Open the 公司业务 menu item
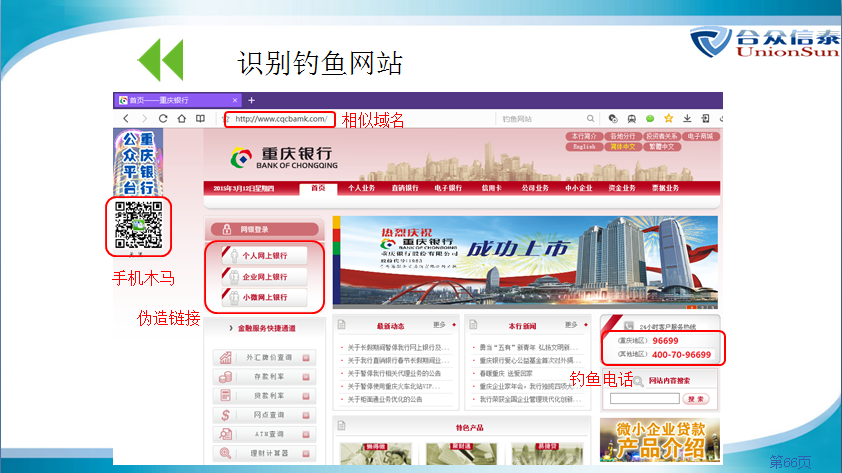Viewport: 842px width, 473px height. [x=535, y=188]
